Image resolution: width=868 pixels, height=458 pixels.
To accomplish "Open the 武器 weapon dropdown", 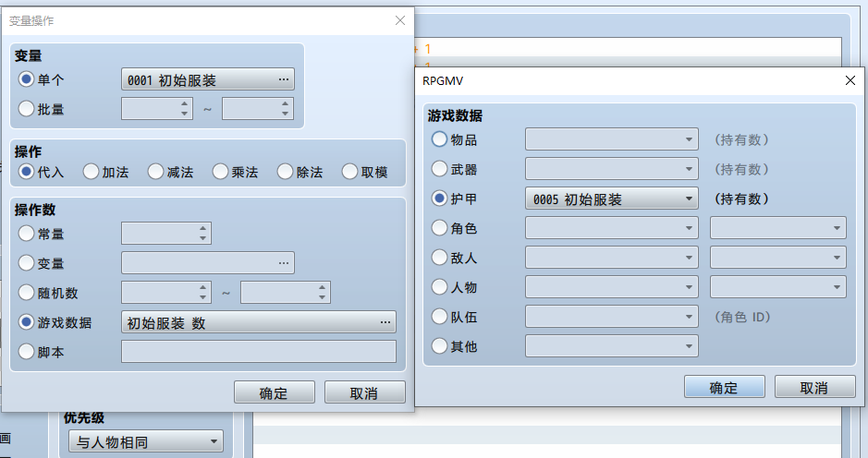I will click(612, 169).
